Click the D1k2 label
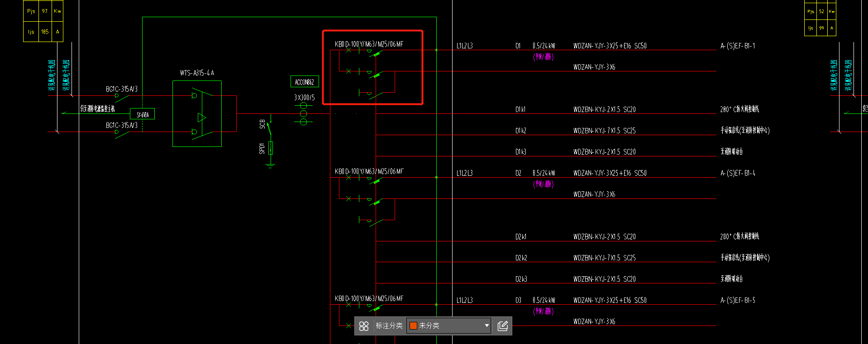 click(521, 131)
